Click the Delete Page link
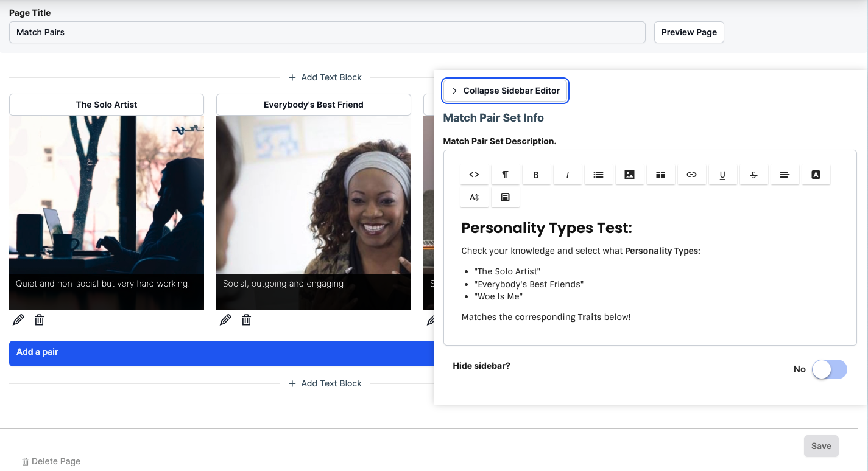The height and width of the screenshot is (471, 868). pos(51,461)
